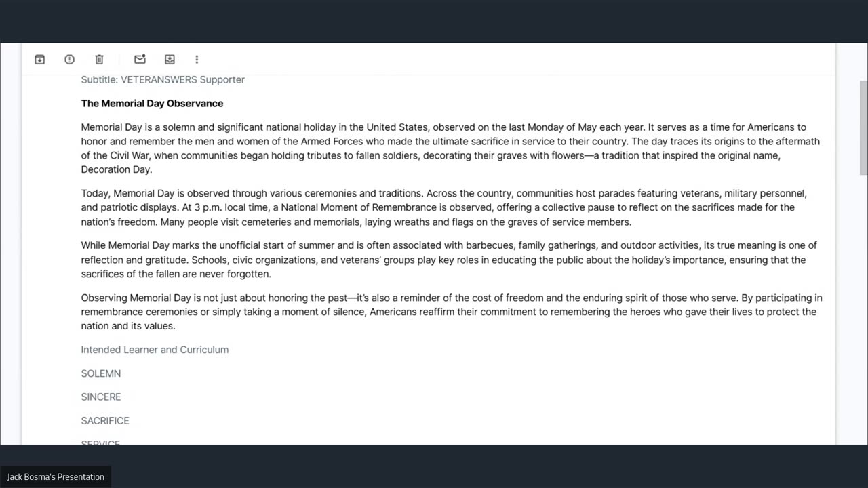
Task: Click the word SINCERE in the list
Action: click(x=101, y=397)
